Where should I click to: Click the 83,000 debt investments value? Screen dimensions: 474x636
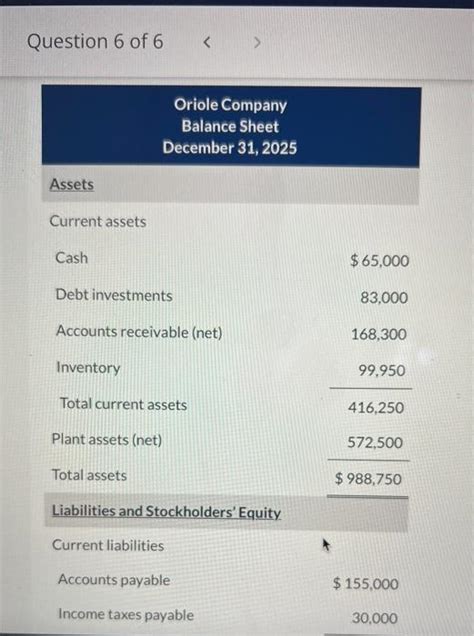[x=384, y=298]
